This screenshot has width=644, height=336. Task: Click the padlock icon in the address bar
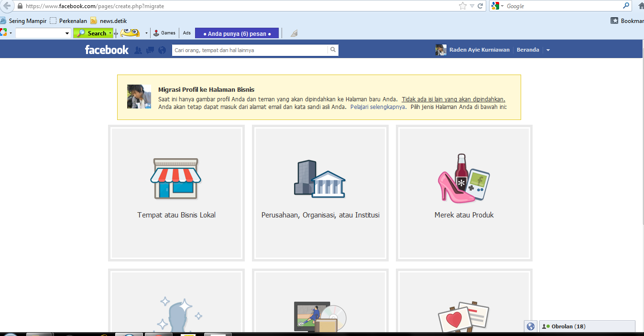pyautogui.click(x=20, y=6)
